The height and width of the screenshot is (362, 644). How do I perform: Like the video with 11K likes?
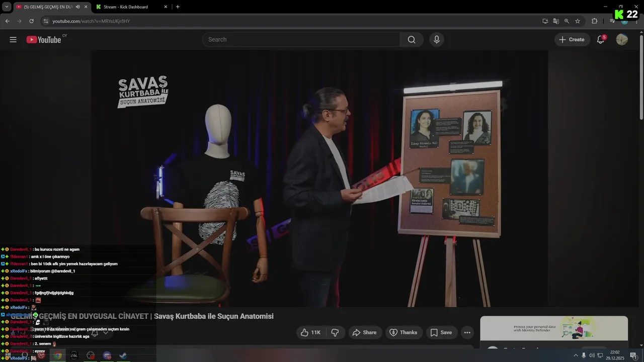(x=310, y=332)
